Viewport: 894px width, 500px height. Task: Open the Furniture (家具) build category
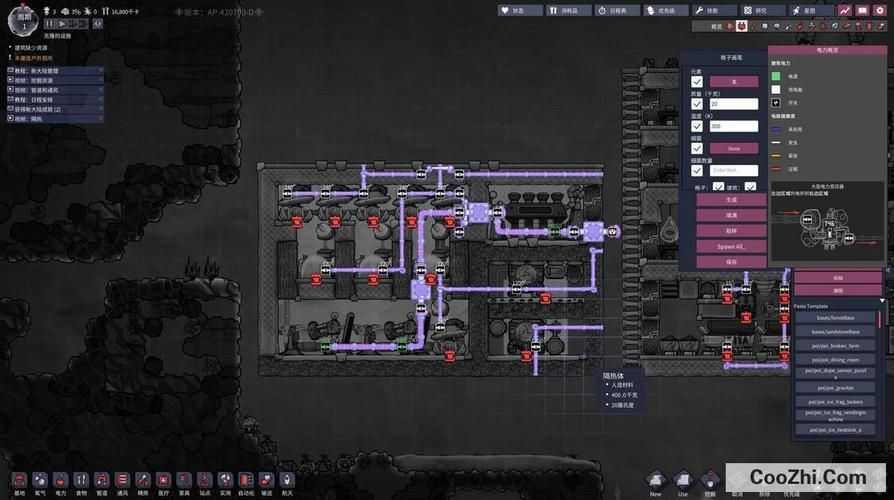tap(184, 481)
